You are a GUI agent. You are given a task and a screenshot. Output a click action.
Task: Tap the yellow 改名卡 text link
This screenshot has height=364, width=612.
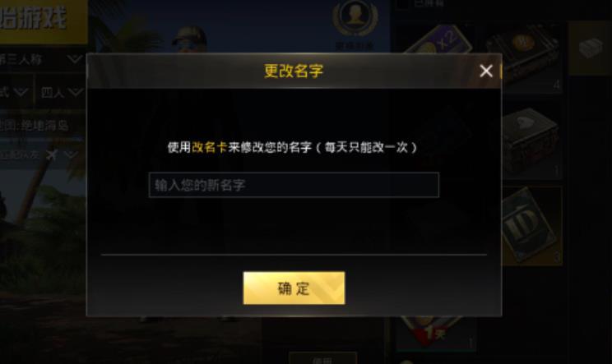coord(209,147)
